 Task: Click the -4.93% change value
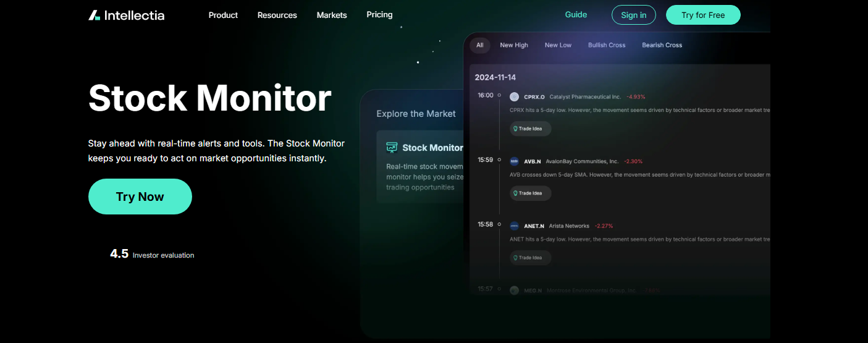pyautogui.click(x=636, y=97)
